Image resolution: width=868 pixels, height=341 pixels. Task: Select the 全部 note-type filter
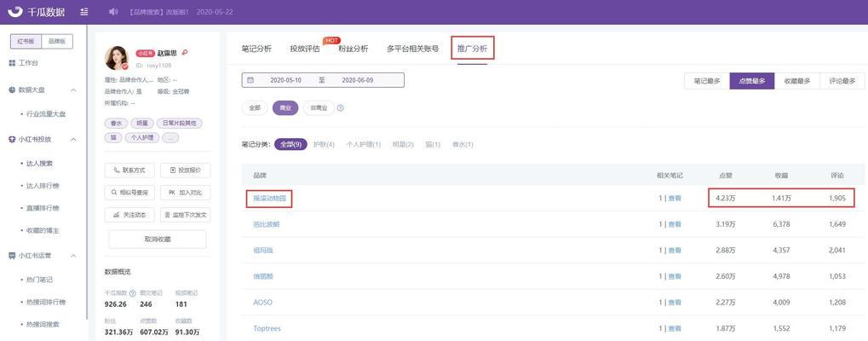click(255, 108)
